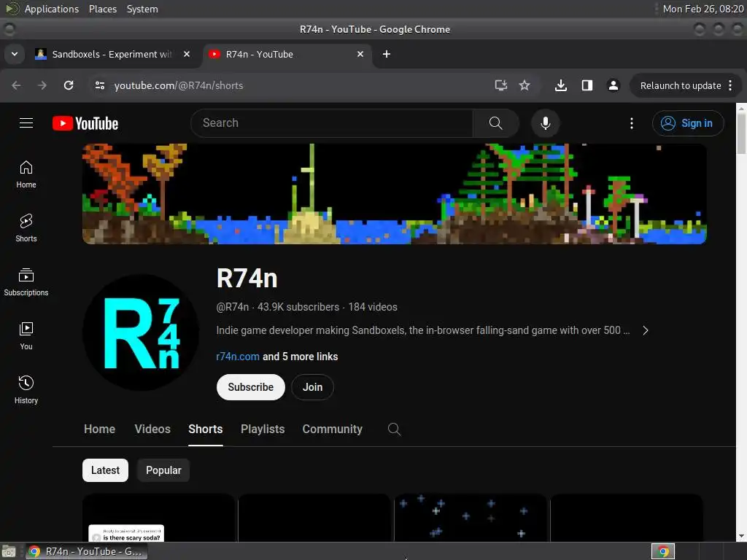Click 'and 5 more links'

[300, 357]
